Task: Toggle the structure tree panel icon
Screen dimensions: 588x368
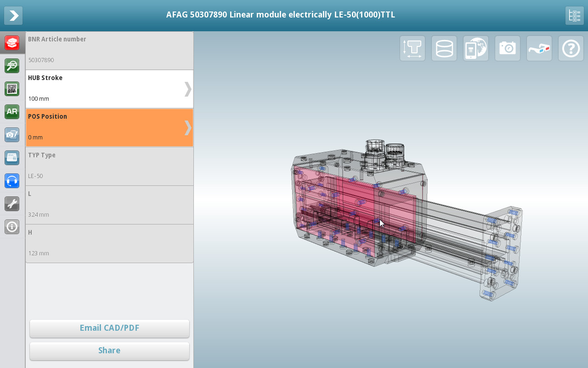Action: (x=574, y=16)
